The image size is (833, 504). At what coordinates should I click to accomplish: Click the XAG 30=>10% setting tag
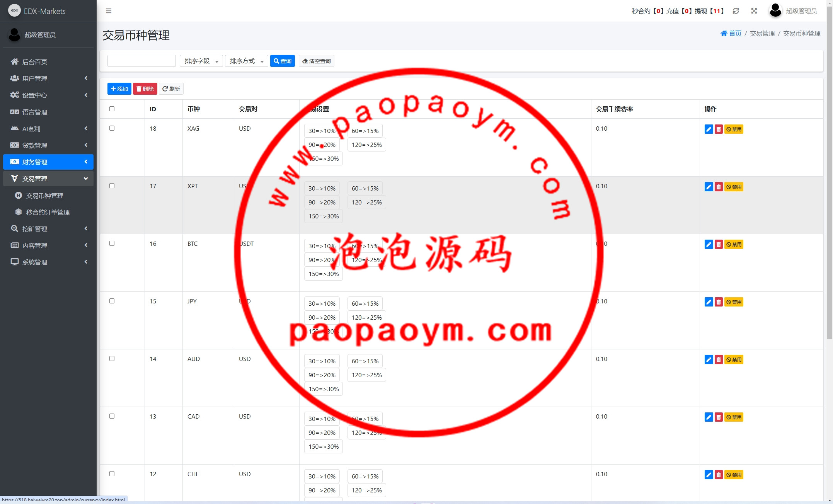(x=322, y=131)
